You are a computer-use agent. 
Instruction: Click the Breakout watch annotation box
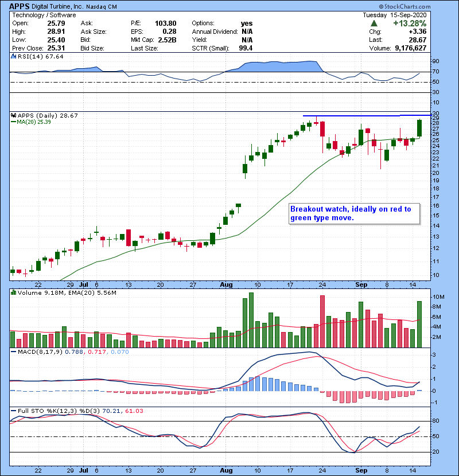pos(354,214)
